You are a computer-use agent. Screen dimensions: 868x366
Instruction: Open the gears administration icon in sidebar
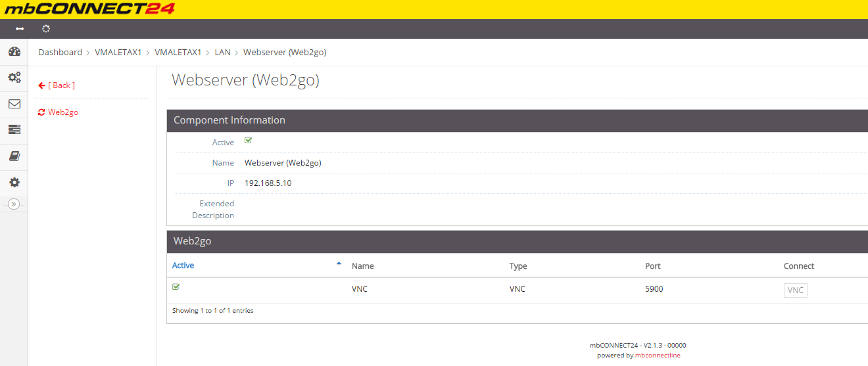pos(14,77)
